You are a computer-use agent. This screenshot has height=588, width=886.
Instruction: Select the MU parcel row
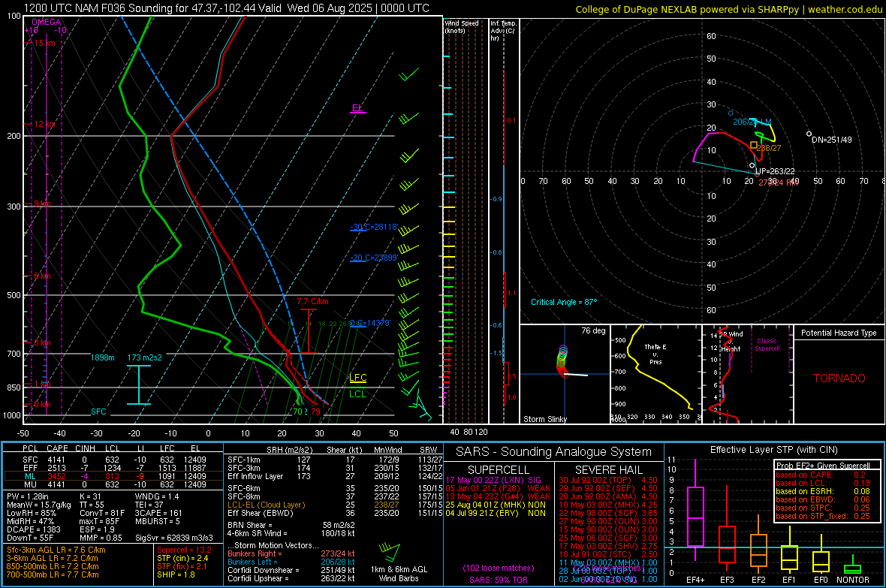click(x=113, y=484)
